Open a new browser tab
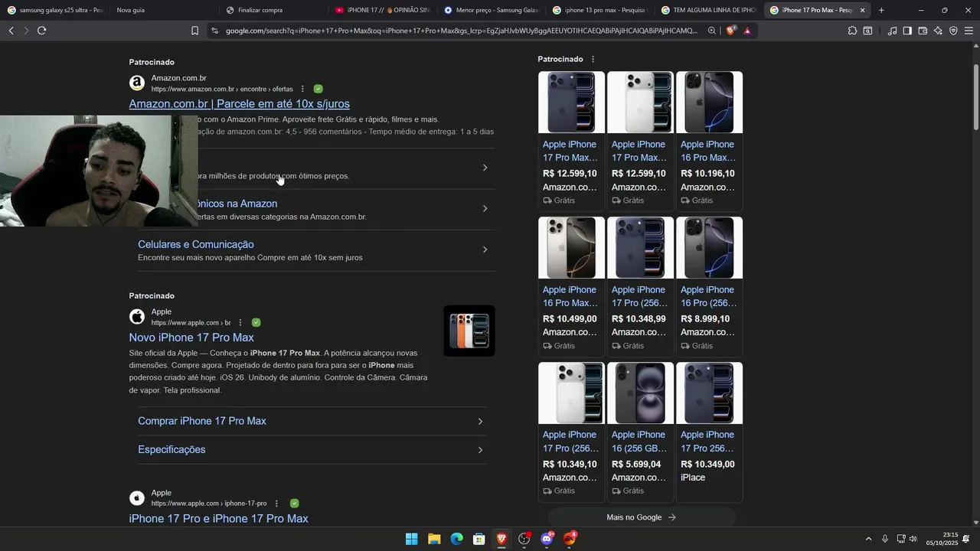 tap(881, 10)
